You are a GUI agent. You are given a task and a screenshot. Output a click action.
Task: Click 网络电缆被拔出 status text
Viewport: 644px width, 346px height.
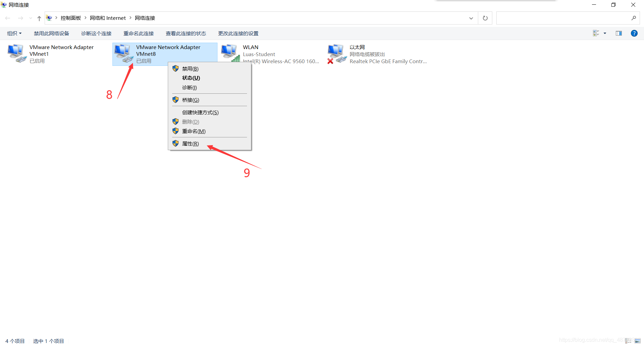pyautogui.click(x=367, y=54)
